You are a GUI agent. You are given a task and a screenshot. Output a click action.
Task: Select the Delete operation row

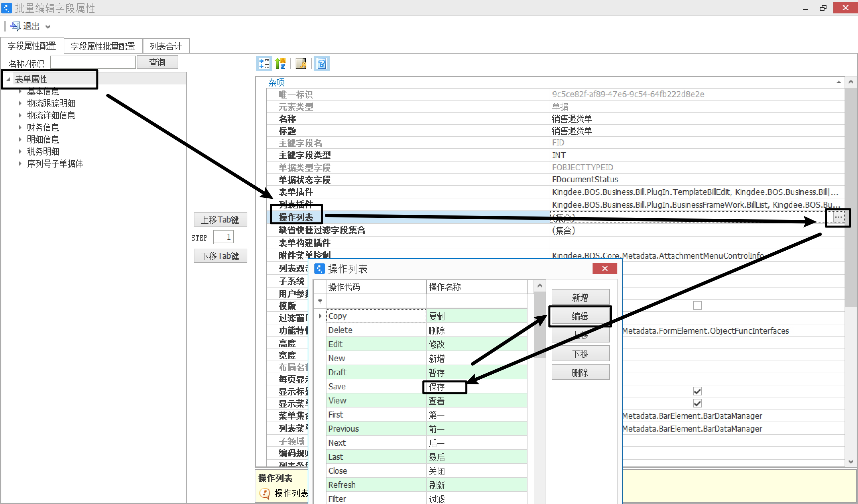pos(426,330)
